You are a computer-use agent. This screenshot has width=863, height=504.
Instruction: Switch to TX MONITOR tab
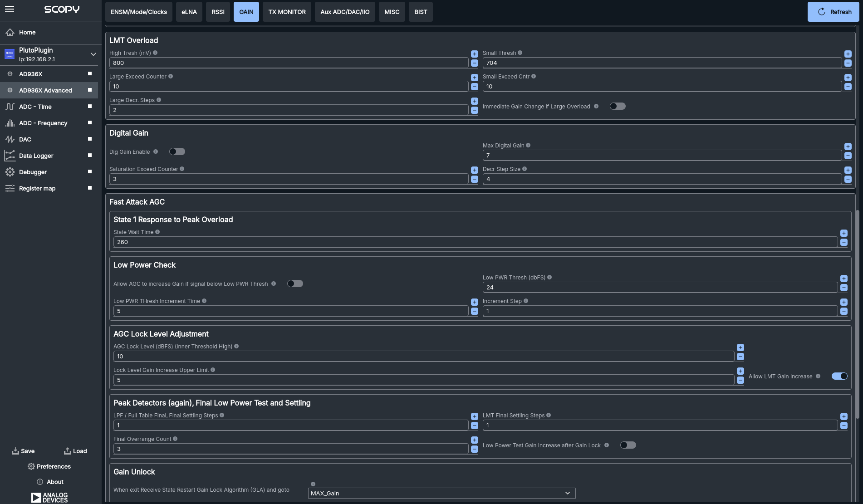287,12
